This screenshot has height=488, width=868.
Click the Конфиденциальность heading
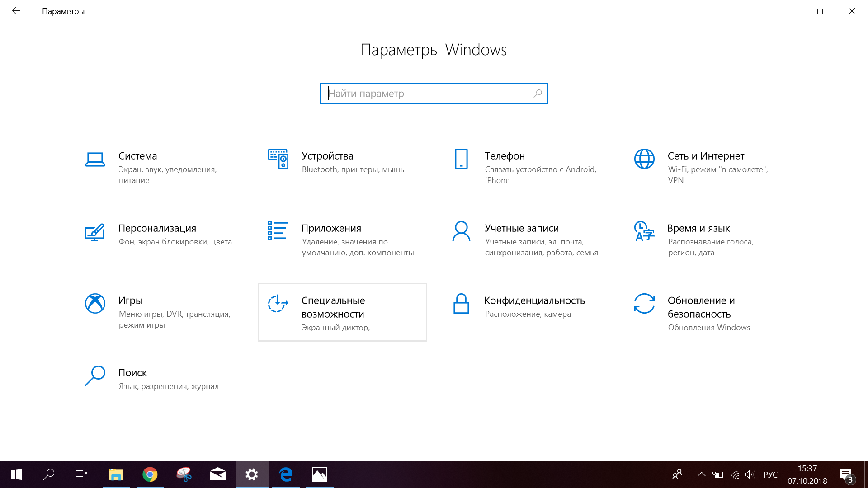pyautogui.click(x=535, y=300)
